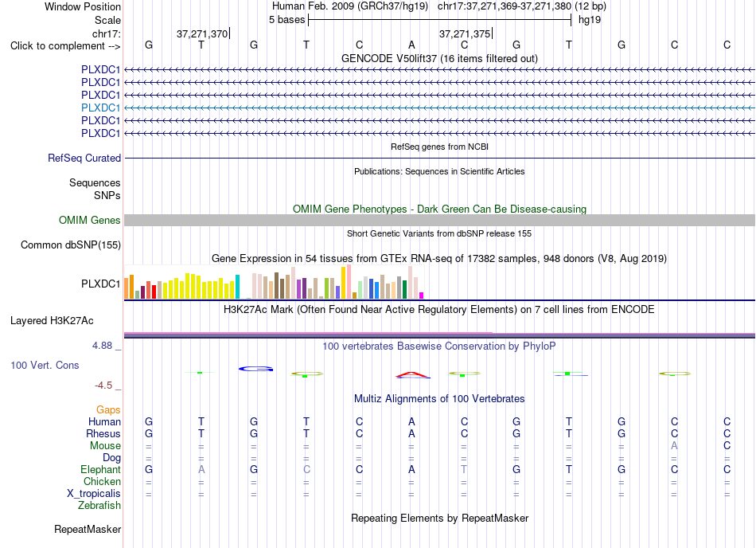Click the gray OMIM Genes item bar
Viewport: 756px width, 548px height.
click(x=439, y=221)
